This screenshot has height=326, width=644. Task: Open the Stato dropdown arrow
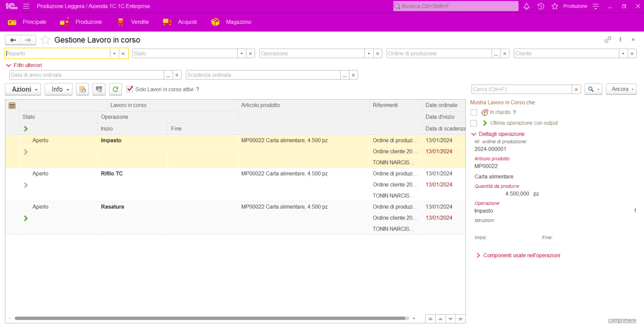tap(242, 54)
